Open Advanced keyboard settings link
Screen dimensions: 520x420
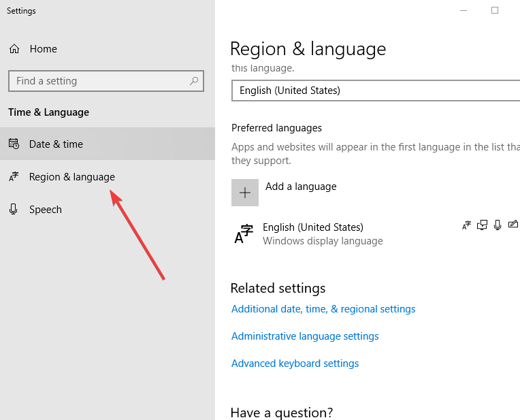coord(295,364)
